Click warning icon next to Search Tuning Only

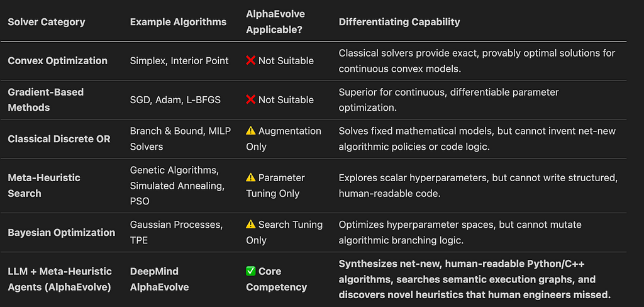250,225
